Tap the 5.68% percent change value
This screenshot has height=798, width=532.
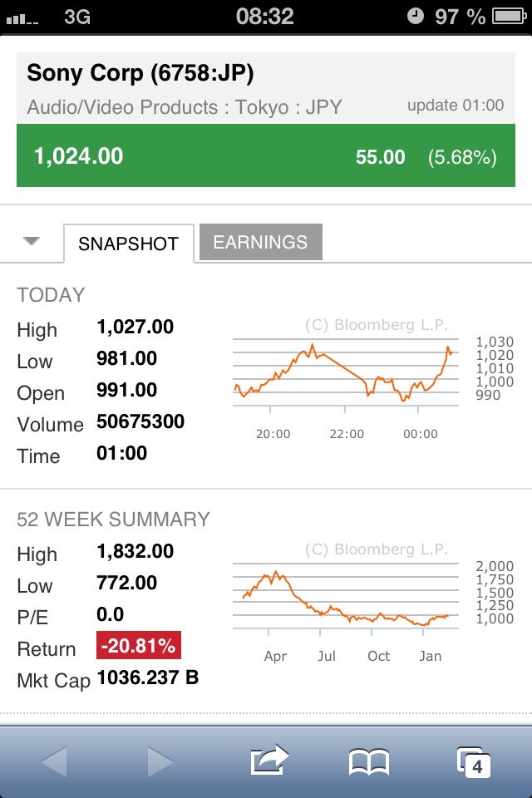pos(462,157)
